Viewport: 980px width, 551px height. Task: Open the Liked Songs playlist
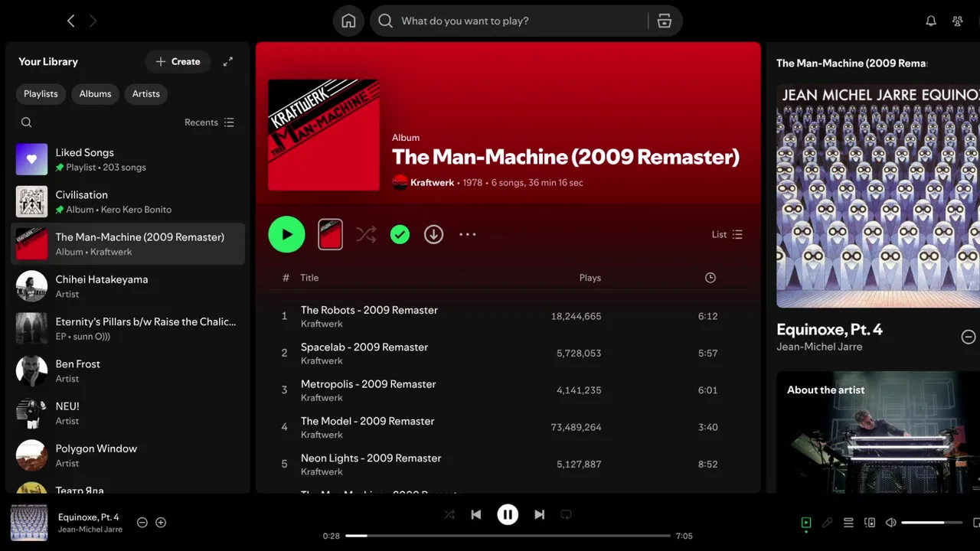(128, 159)
